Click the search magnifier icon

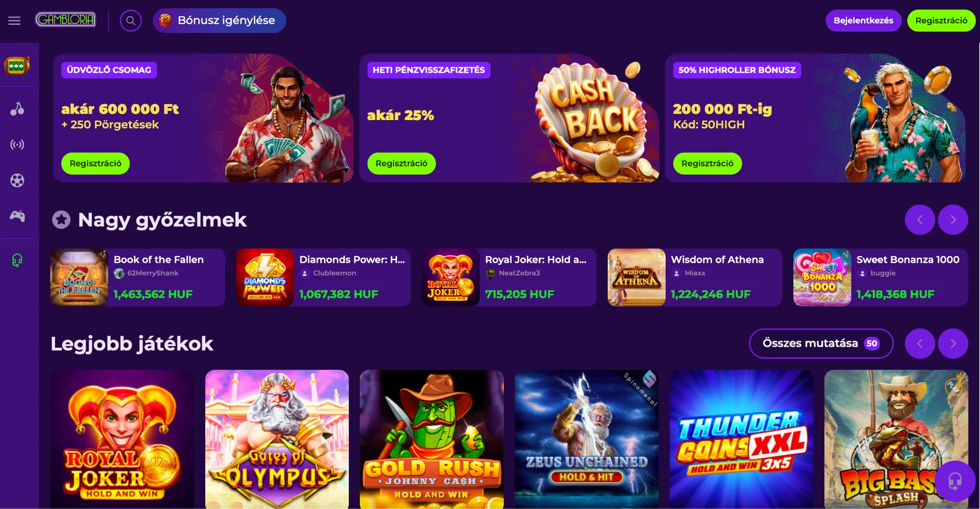pyautogui.click(x=131, y=21)
